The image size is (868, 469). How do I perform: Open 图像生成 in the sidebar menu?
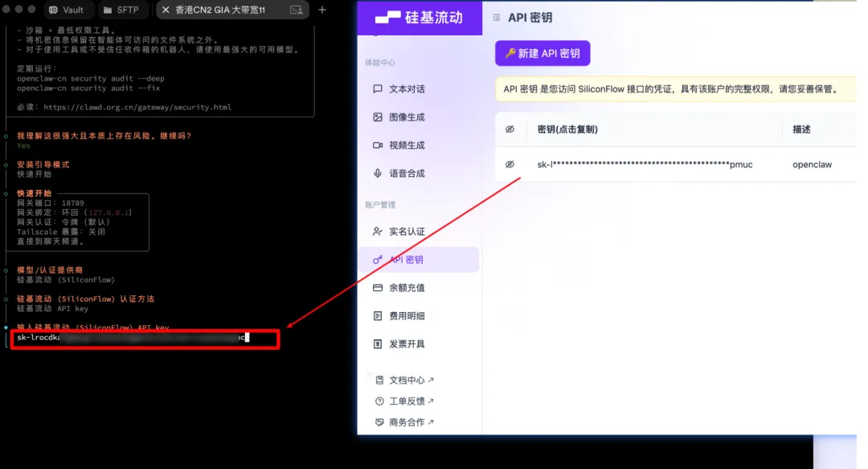[419, 117]
